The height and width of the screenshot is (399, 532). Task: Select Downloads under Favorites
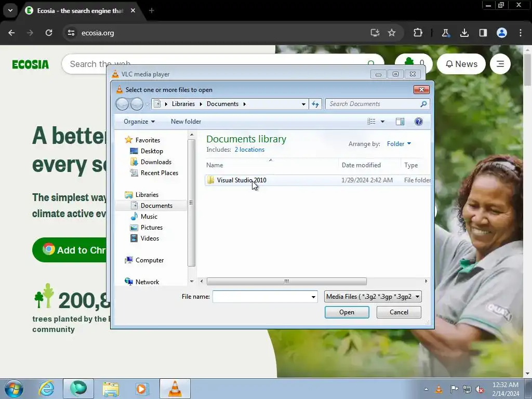pos(156,162)
